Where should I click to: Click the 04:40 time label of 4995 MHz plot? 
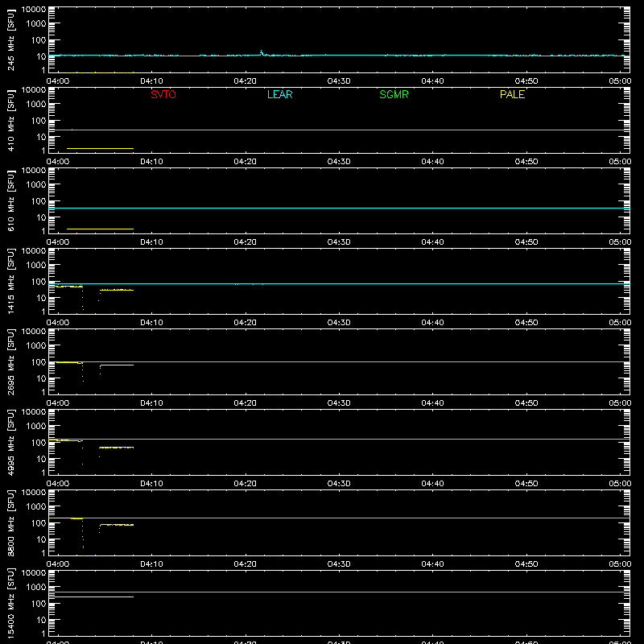(x=432, y=484)
